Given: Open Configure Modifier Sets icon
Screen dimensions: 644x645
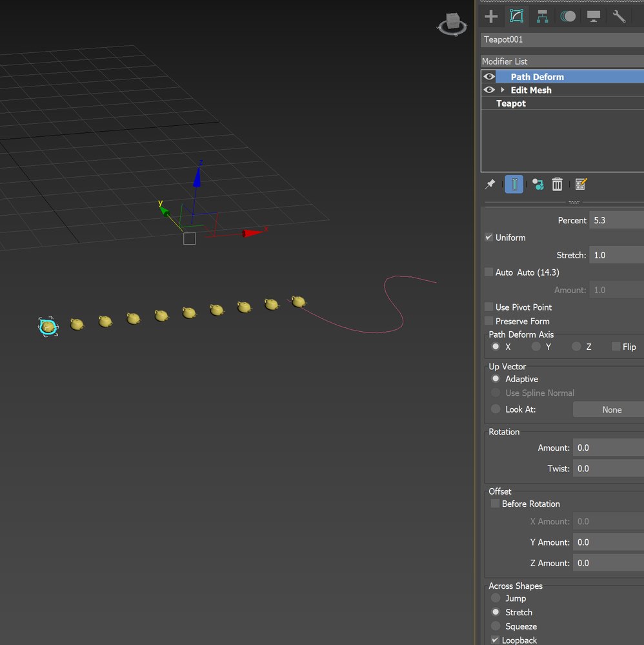Looking at the screenshot, I should point(581,184).
